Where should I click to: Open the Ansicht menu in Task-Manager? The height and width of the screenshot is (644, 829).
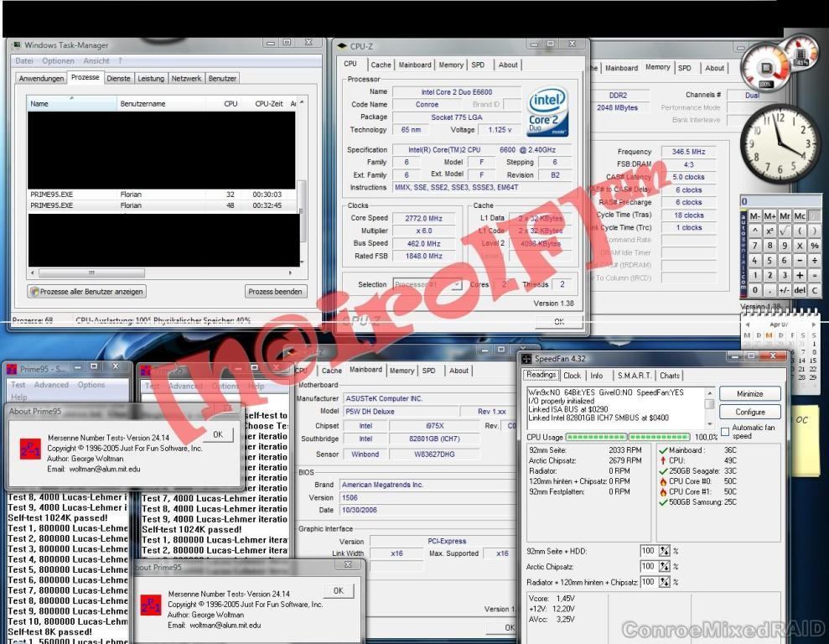click(x=96, y=61)
